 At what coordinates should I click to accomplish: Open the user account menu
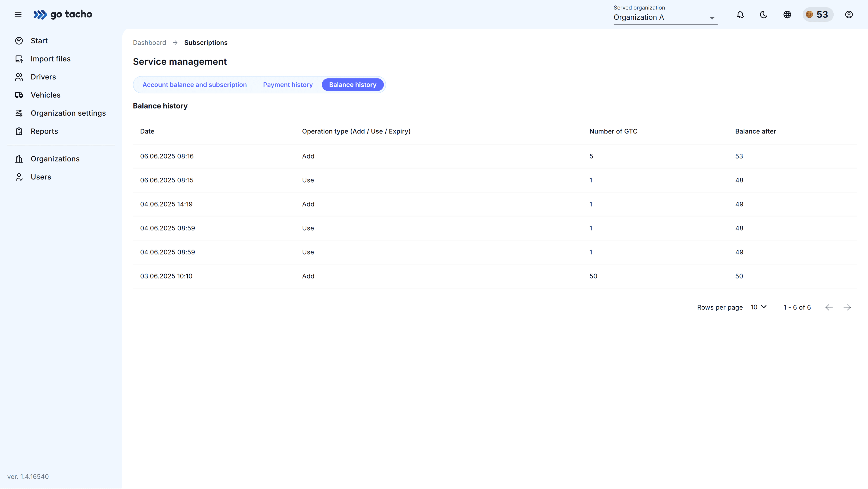pos(849,14)
